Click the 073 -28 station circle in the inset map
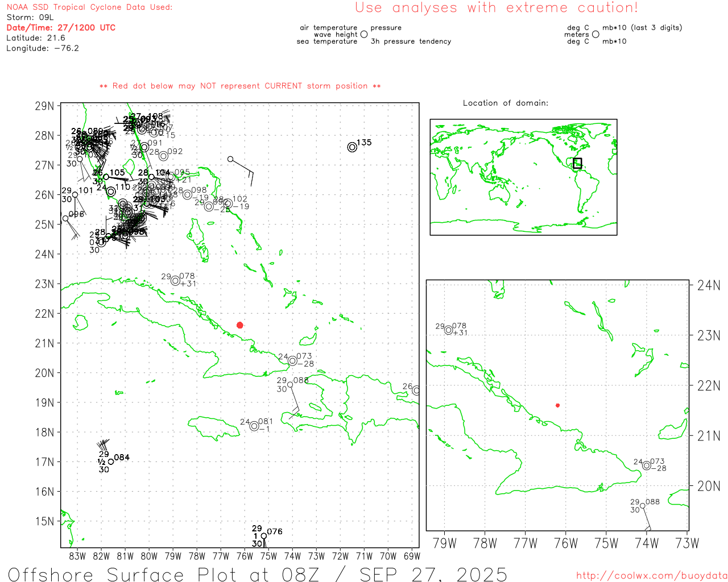Image resolution: width=728 pixels, height=582 pixels. 647,465
